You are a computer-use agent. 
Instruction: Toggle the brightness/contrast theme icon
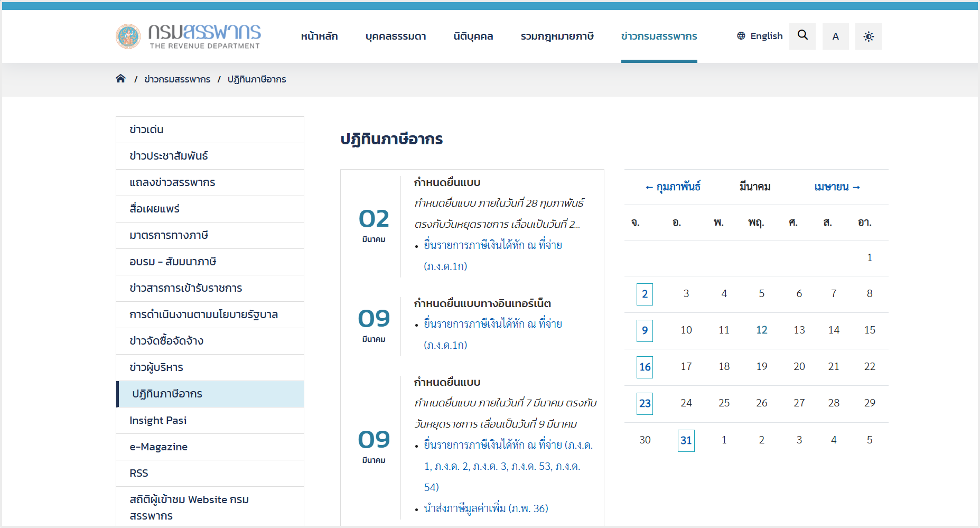tap(868, 36)
